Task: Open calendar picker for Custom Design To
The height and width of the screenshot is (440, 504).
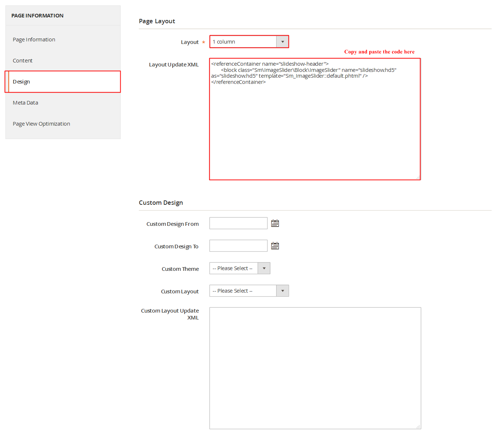Action: point(275,246)
